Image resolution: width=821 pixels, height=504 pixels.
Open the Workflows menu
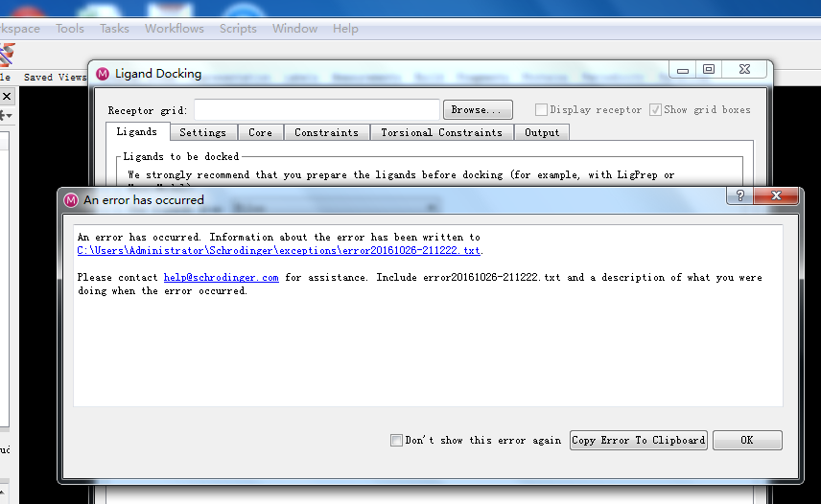(174, 29)
